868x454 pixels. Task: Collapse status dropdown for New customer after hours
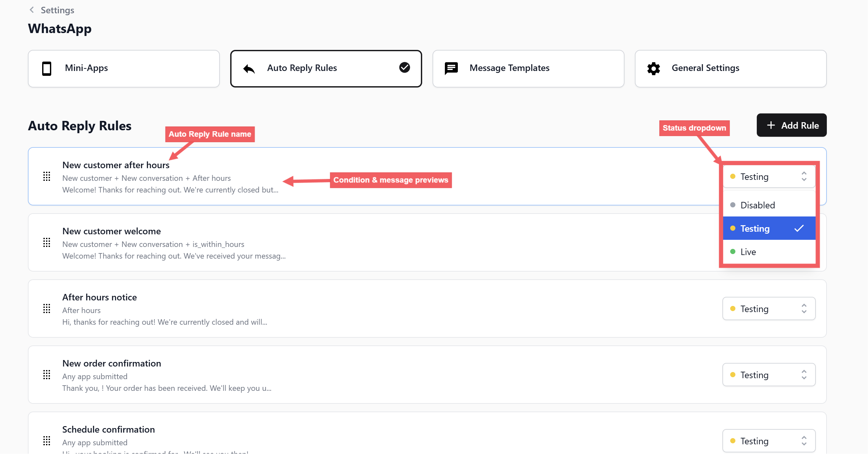[x=768, y=177]
